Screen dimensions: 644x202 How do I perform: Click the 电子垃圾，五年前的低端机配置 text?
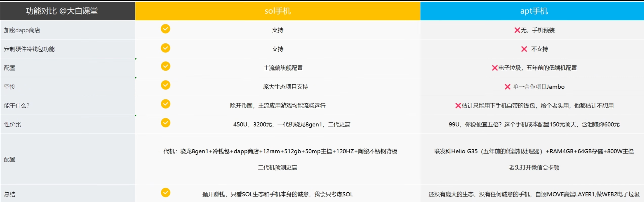click(x=538, y=68)
